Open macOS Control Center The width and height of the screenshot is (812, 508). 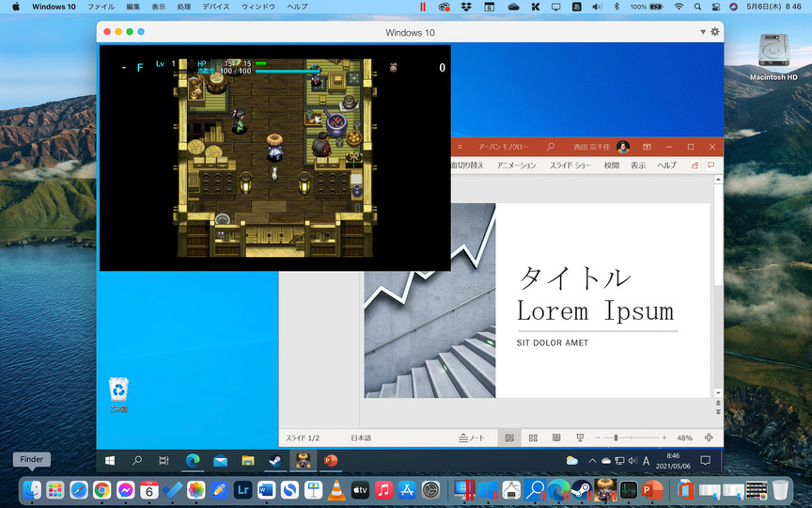716,7
